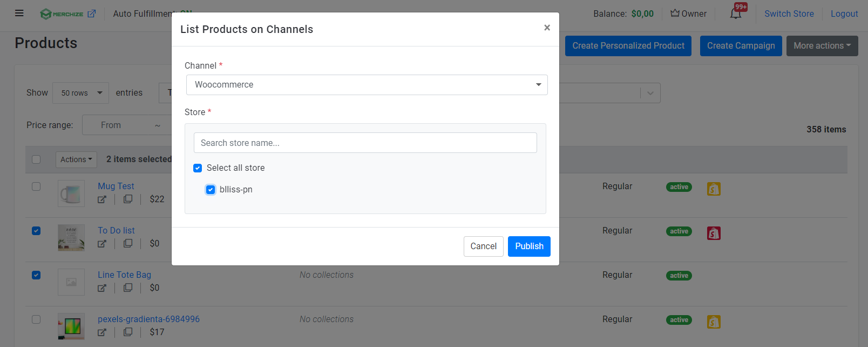The width and height of the screenshot is (868, 347).
Task: Click the $17 price of pexels-gradienta-6984996
Action: coord(157,332)
